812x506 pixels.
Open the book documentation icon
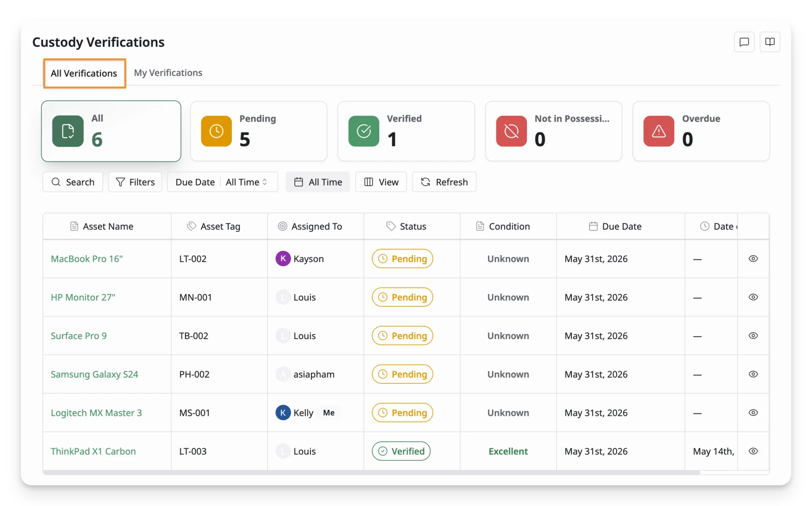pyautogui.click(x=770, y=42)
